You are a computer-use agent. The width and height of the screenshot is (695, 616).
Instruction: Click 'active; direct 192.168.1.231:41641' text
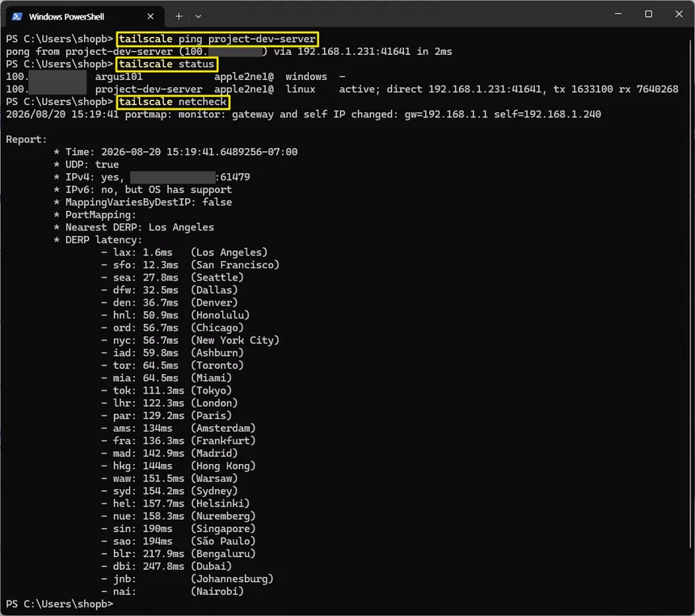(440, 90)
